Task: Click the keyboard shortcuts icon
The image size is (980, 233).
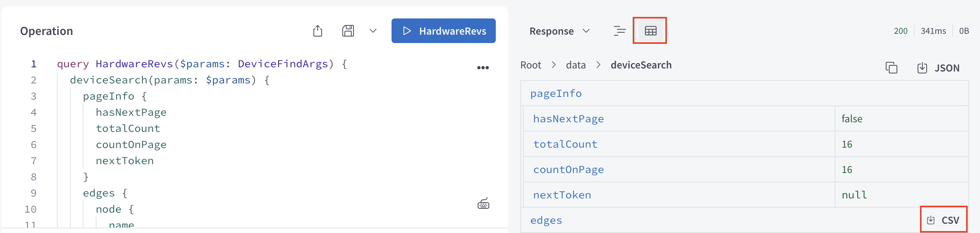Action: point(483,204)
